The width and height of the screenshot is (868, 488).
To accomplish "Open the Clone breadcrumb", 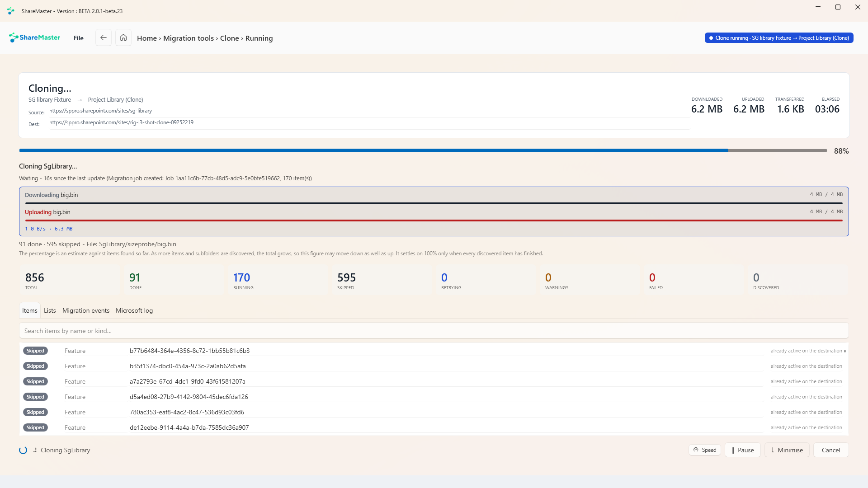I will coord(230,38).
